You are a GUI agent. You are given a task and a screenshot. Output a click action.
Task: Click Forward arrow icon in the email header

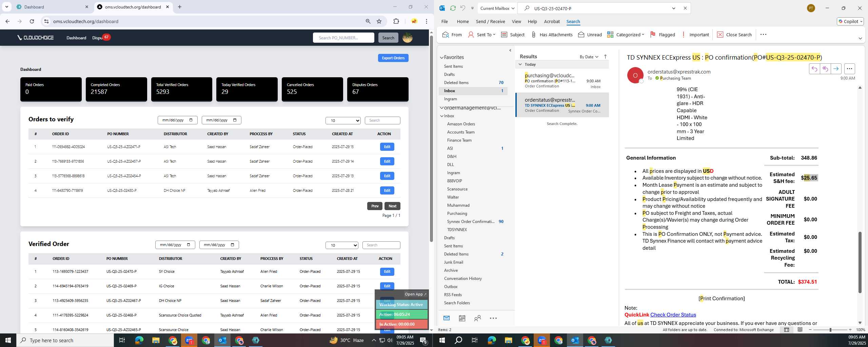point(836,69)
